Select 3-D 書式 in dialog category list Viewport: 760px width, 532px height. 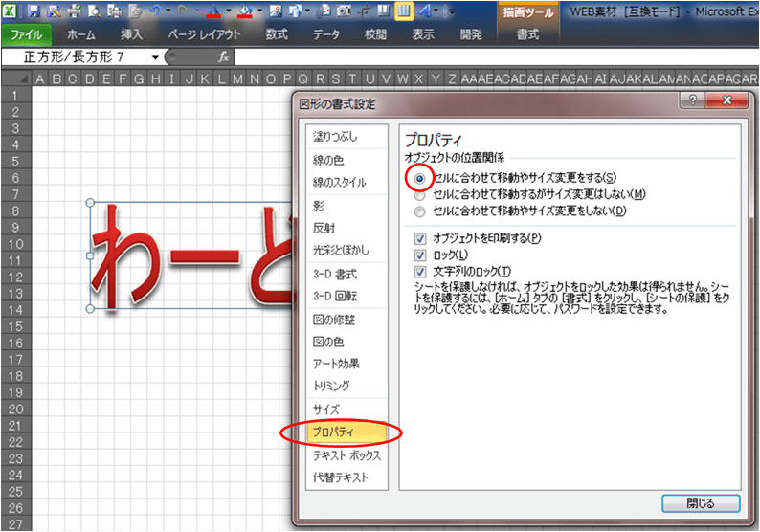(347, 275)
